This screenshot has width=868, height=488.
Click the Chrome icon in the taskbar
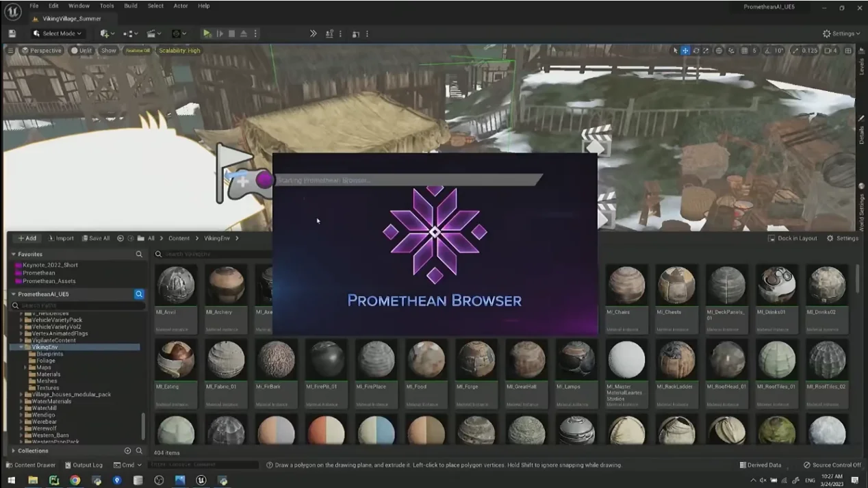coord(75,480)
